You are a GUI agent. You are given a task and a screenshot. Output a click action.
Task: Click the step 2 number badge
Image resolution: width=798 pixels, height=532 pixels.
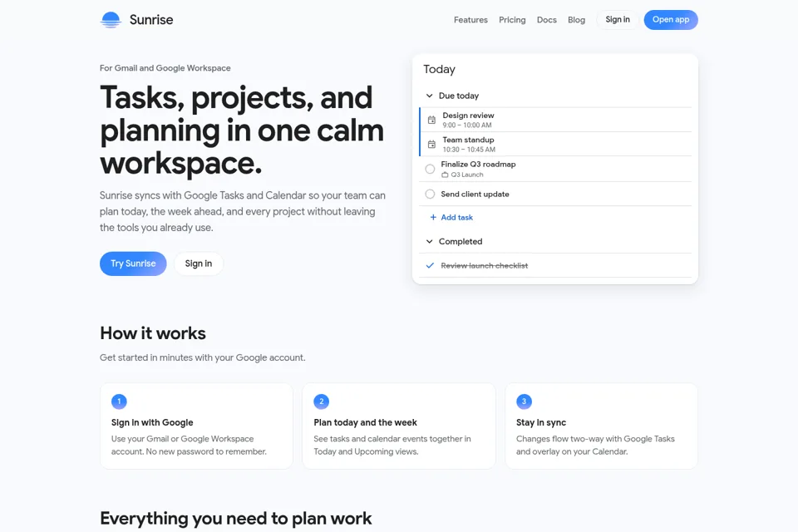point(321,401)
